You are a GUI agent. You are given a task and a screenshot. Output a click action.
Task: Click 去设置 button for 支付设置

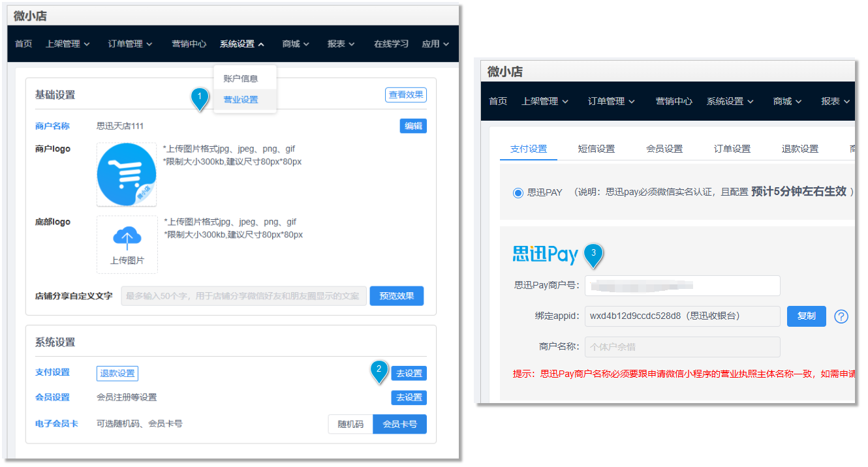409,374
